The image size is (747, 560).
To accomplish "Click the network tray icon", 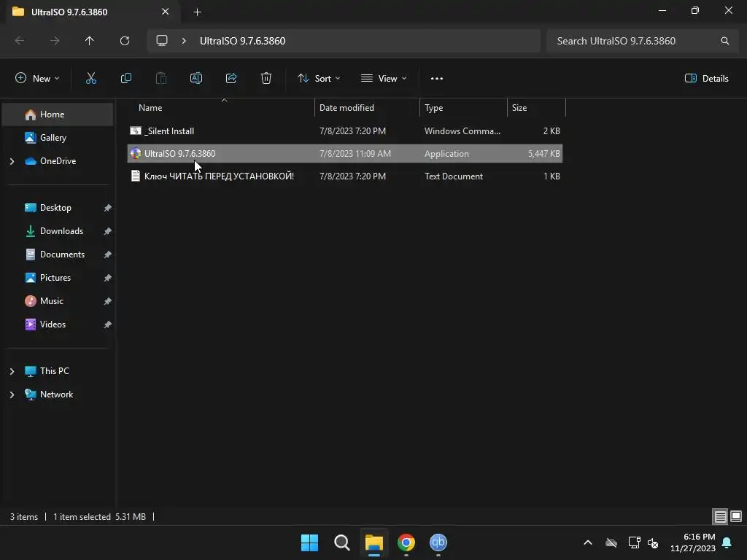I will point(634,542).
